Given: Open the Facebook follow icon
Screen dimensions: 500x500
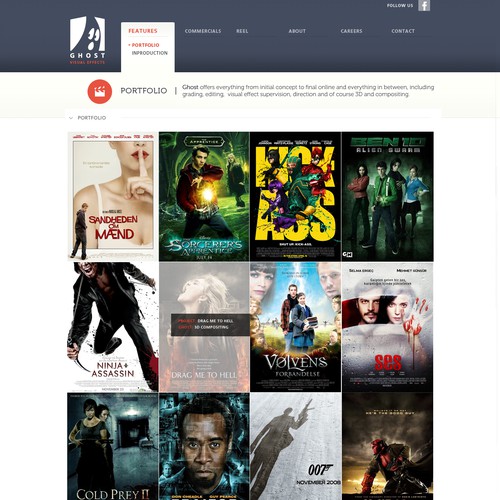Looking at the screenshot, I should pos(424,6).
